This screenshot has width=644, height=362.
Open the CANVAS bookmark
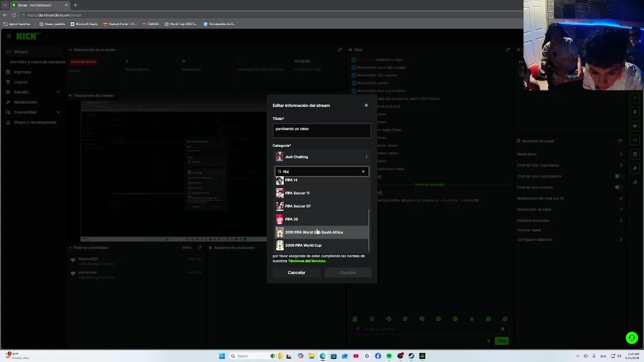point(151,24)
